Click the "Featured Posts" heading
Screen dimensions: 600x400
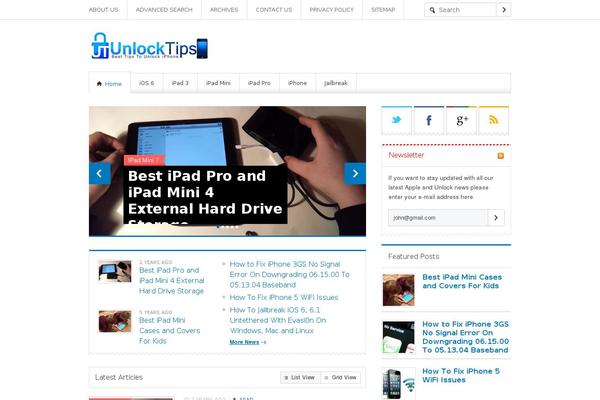click(414, 256)
